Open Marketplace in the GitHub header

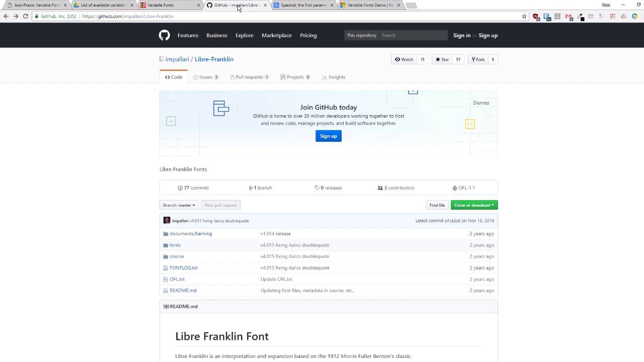(x=277, y=35)
